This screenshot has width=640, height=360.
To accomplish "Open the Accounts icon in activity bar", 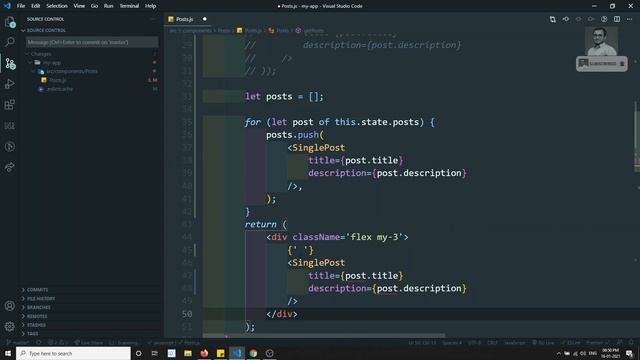I will tap(10, 306).
